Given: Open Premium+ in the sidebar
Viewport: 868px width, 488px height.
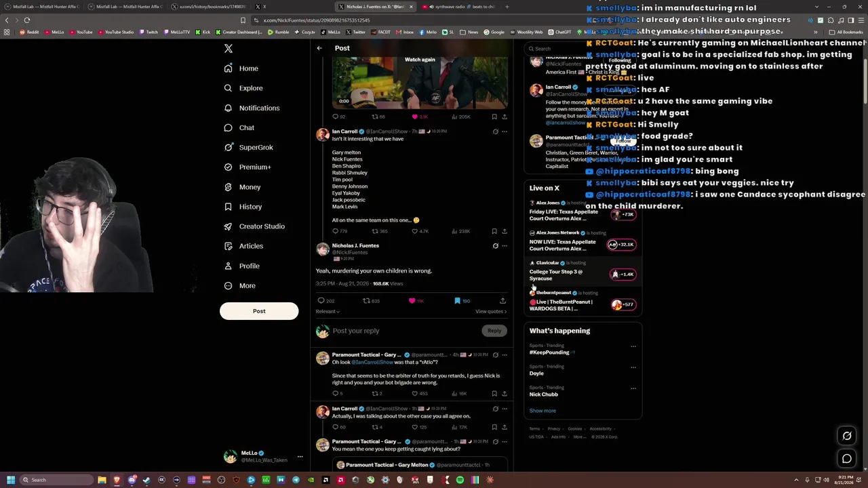Looking at the screenshot, I should (247, 167).
